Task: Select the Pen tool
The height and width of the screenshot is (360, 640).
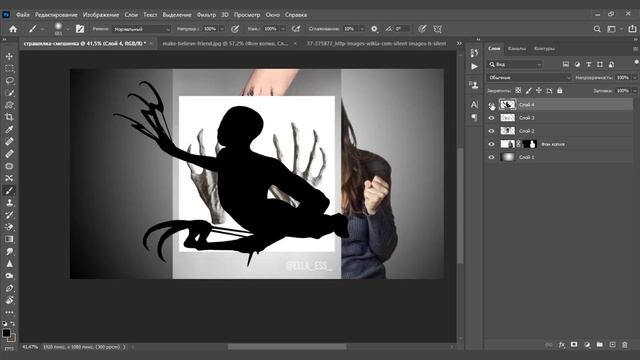Action: tap(9, 288)
